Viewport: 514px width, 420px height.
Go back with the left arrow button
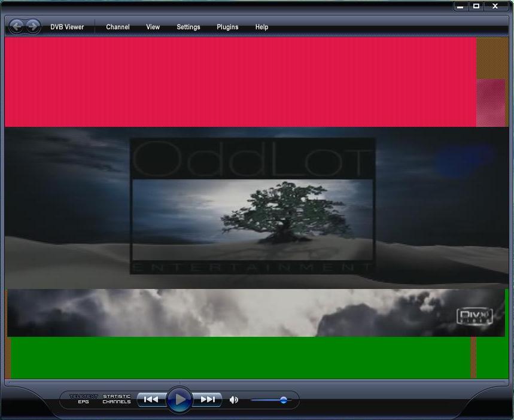16,26
